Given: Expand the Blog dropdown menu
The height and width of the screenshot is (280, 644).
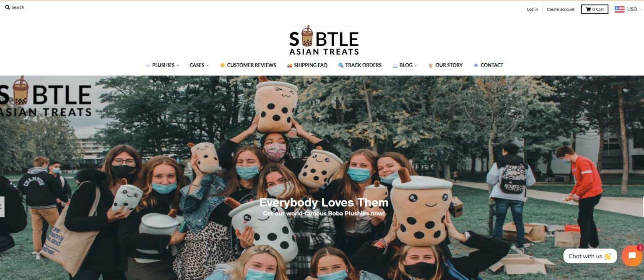Looking at the screenshot, I should click(x=405, y=65).
